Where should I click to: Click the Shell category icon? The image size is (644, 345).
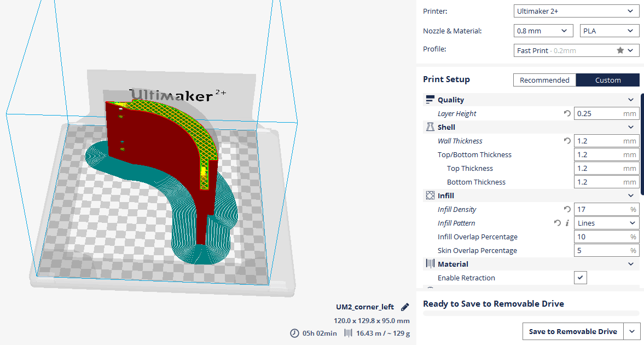(430, 127)
